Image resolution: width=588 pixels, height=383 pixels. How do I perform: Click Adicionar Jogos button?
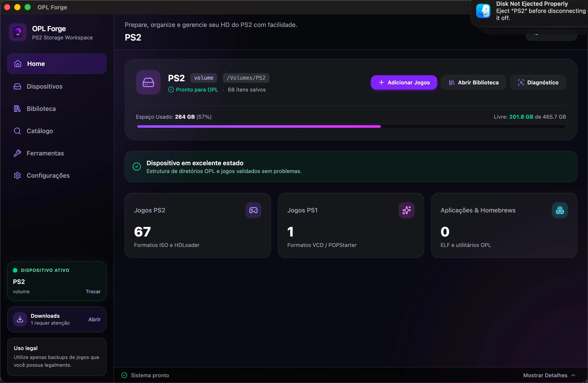(x=404, y=82)
